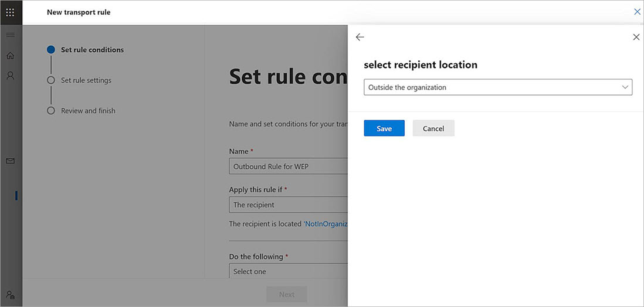Go back using the panel's left arrow
The width and height of the screenshot is (644, 307).
[360, 37]
